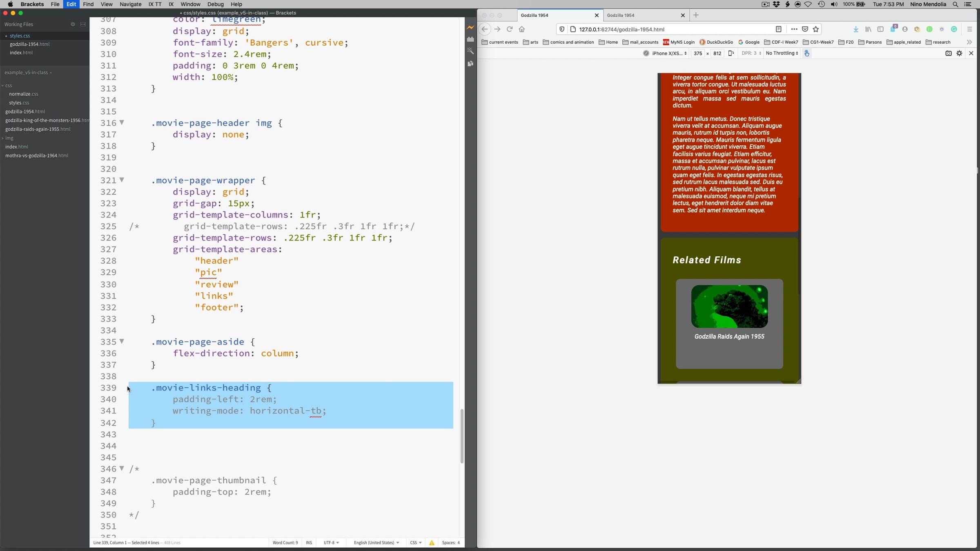Open godzilla-raids-again-1955.html in file tree
Image resolution: width=980 pixels, height=551 pixels.
pyautogui.click(x=38, y=129)
